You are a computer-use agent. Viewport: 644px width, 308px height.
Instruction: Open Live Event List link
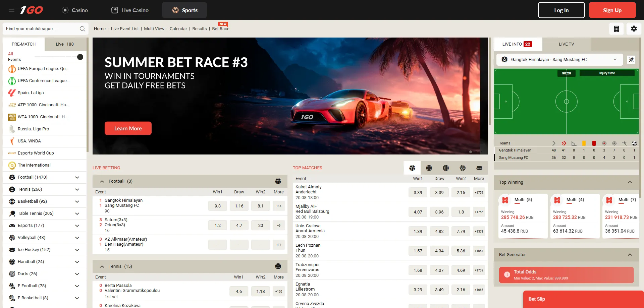[125, 29]
